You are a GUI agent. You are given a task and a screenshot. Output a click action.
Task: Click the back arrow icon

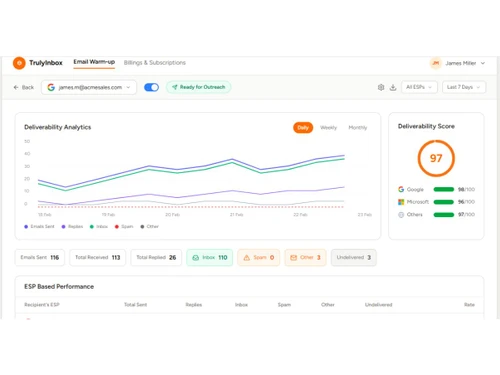pos(16,87)
